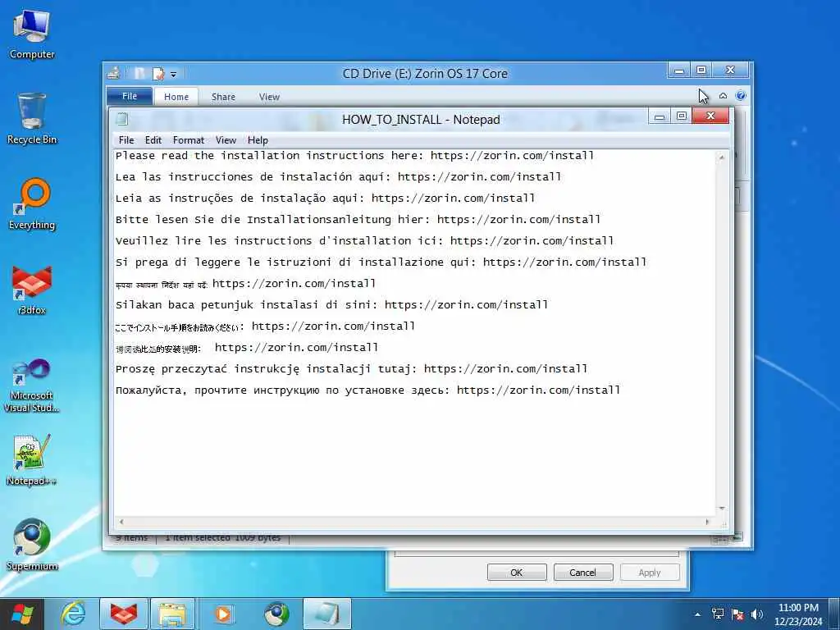The width and height of the screenshot is (840, 630).
Task: Open the Microsoft Visual Studio shortcut
Action: (x=32, y=386)
